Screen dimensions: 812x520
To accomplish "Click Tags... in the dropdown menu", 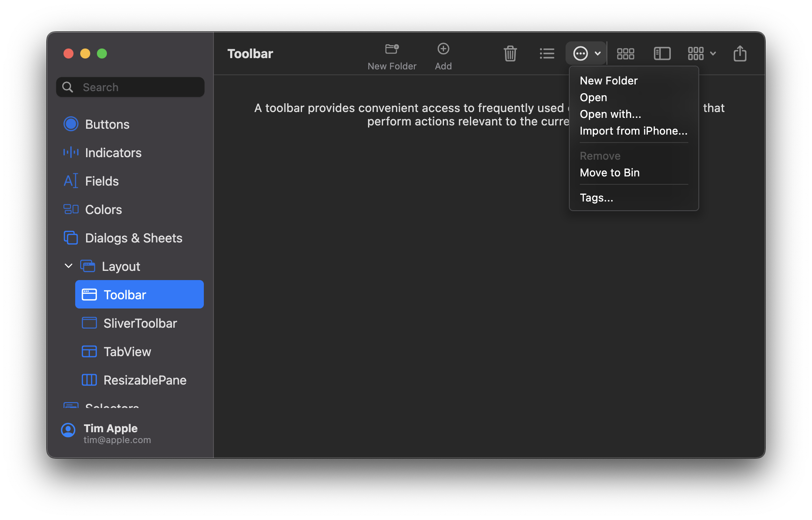I will tap(596, 198).
